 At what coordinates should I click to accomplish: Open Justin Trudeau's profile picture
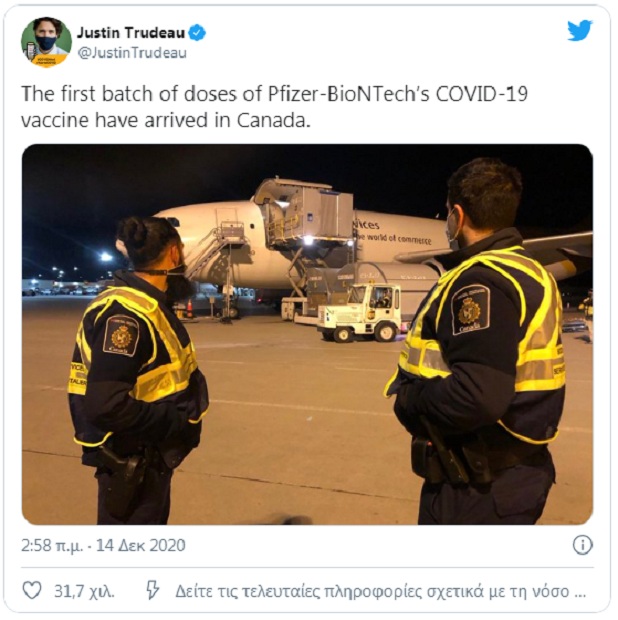(x=46, y=42)
